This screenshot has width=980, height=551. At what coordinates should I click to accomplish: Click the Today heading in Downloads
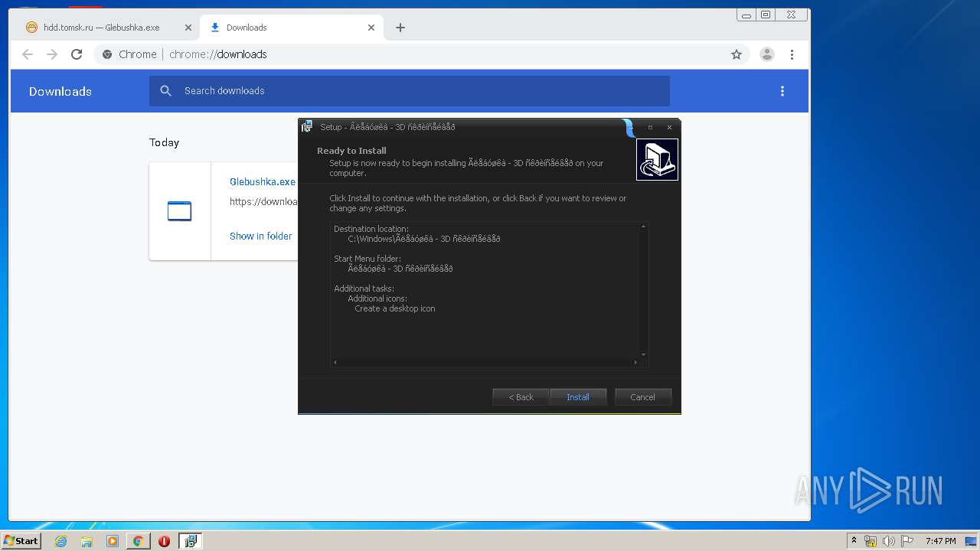click(164, 142)
